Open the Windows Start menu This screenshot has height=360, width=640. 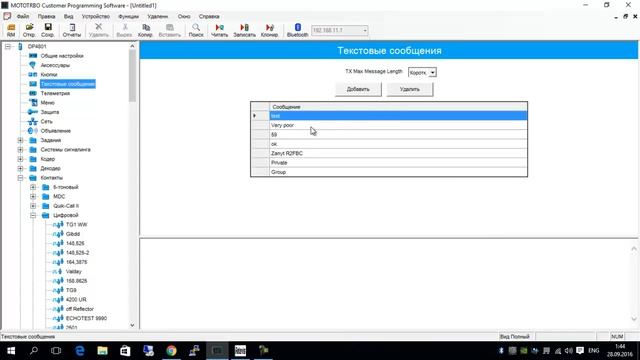[x=11, y=351]
